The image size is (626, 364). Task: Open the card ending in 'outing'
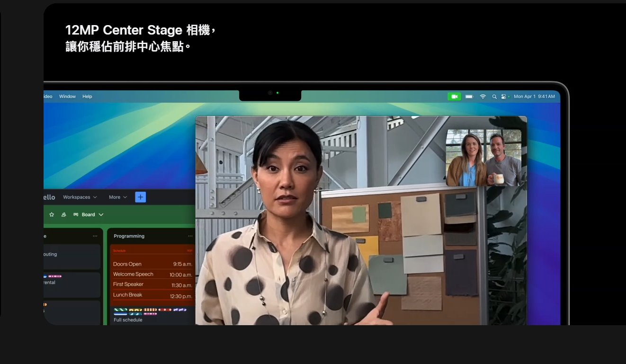(x=72, y=257)
